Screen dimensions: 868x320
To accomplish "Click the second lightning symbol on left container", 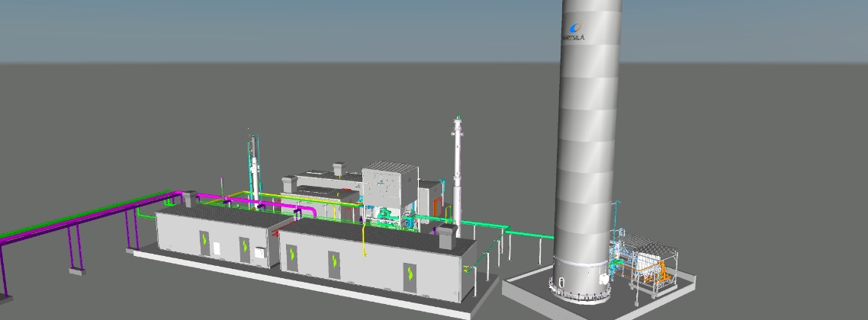I will (244, 246).
